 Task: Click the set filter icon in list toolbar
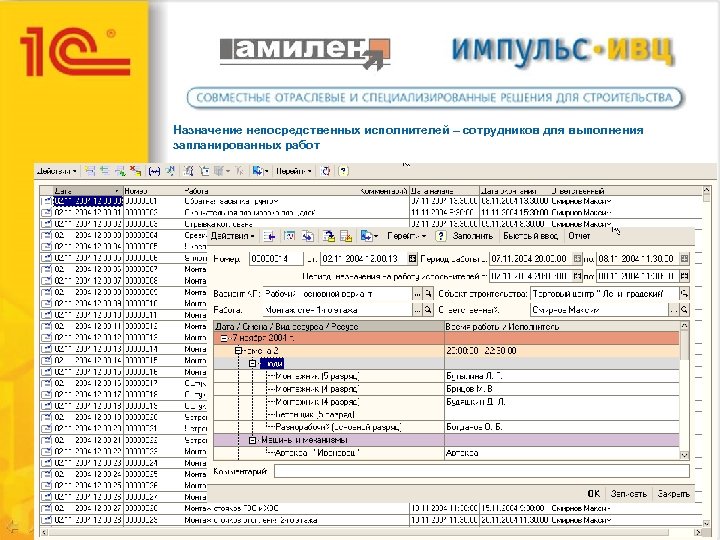pos(188,171)
